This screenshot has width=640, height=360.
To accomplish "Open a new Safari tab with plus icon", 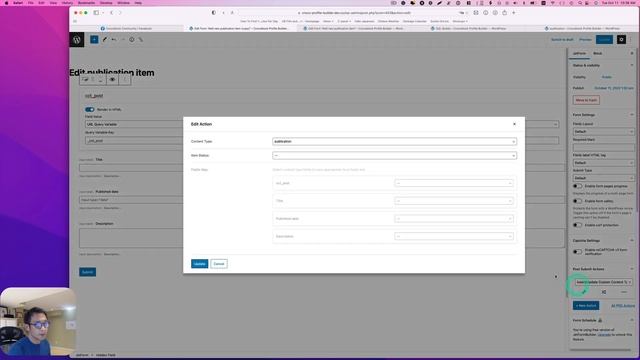I will point(514,13).
